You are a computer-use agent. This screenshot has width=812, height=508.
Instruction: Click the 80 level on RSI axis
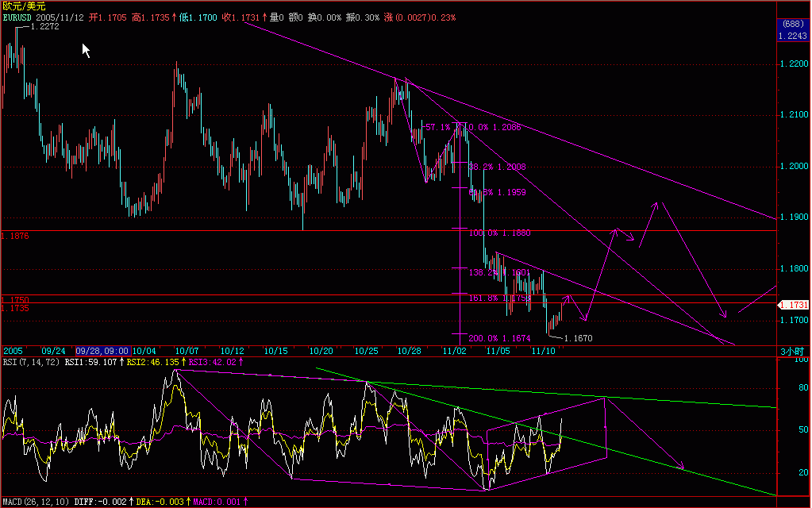tap(803, 388)
